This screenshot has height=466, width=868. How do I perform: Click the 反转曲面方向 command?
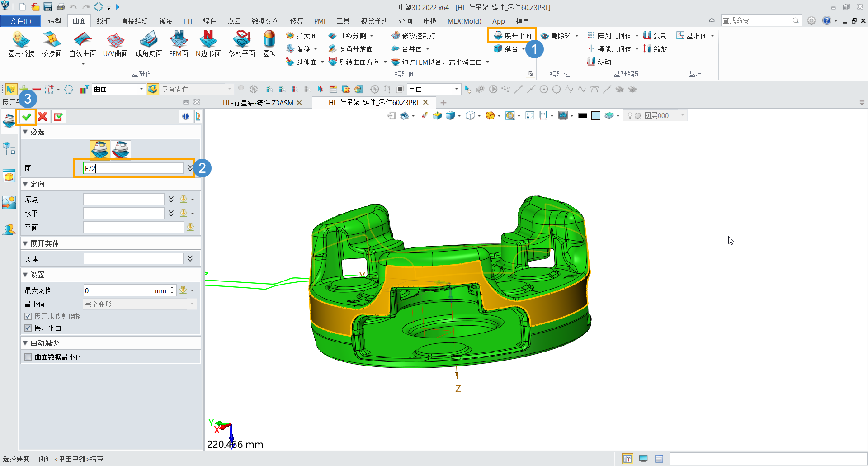click(354, 62)
